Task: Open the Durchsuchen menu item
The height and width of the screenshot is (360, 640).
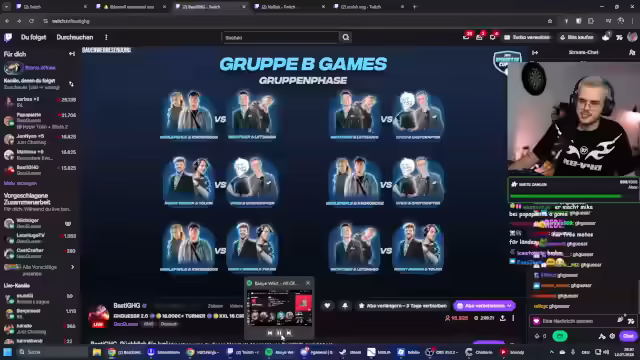Action: click(x=75, y=37)
